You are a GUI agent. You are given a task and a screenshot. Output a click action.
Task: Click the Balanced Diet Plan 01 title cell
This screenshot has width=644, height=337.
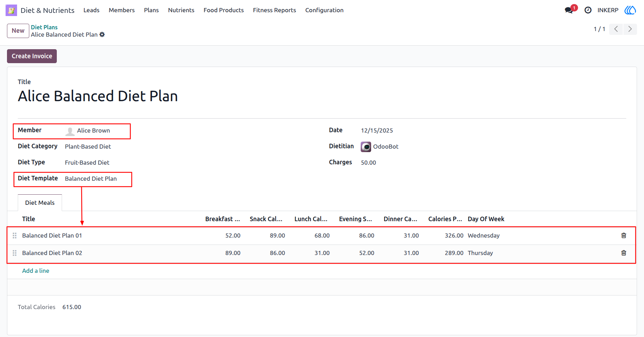tap(52, 235)
